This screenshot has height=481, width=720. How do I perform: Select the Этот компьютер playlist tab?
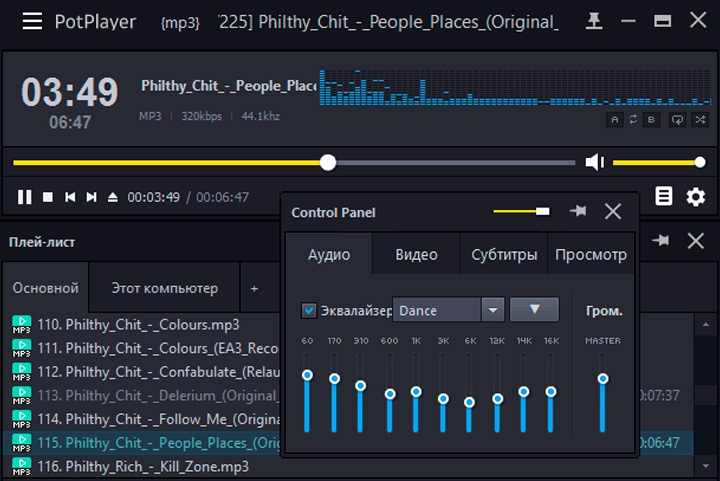(x=164, y=288)
